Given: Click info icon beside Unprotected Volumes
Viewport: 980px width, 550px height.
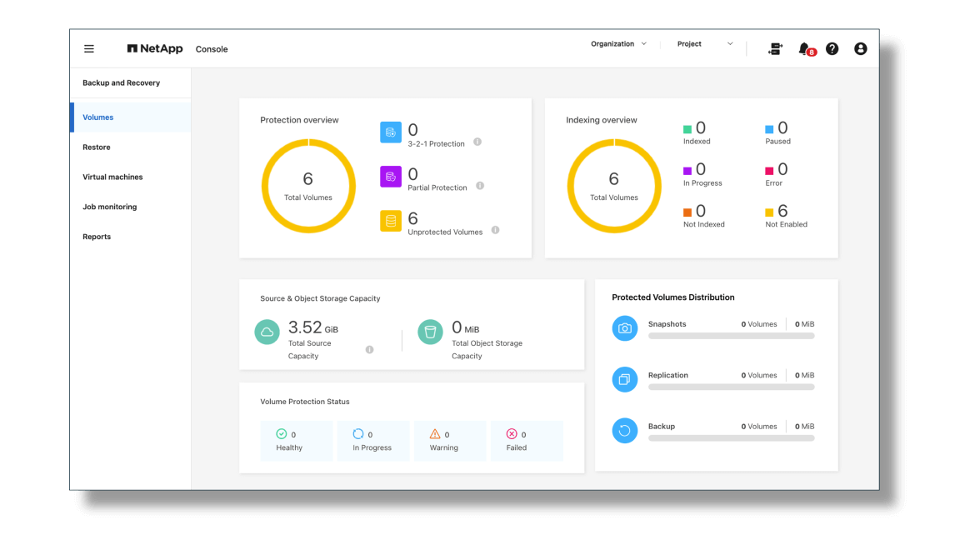Looking at the screenshot, I should click(x=495, y=230).
